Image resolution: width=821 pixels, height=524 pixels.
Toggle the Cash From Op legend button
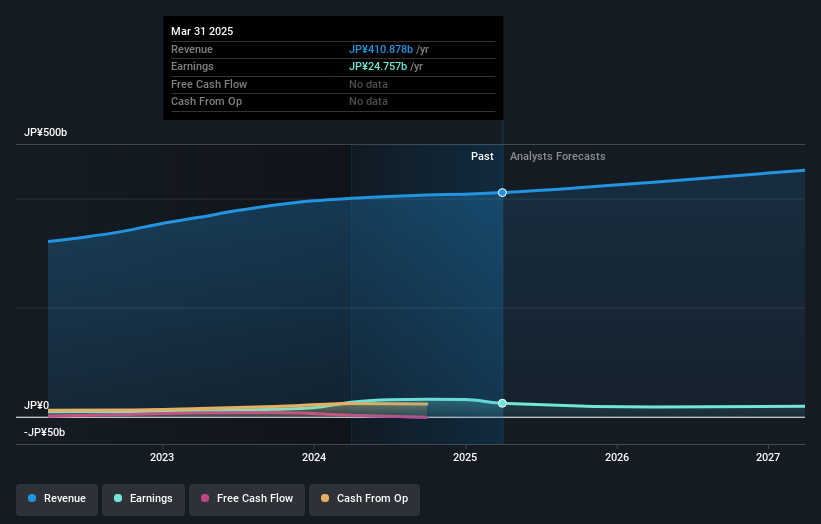tap(364, 499)
